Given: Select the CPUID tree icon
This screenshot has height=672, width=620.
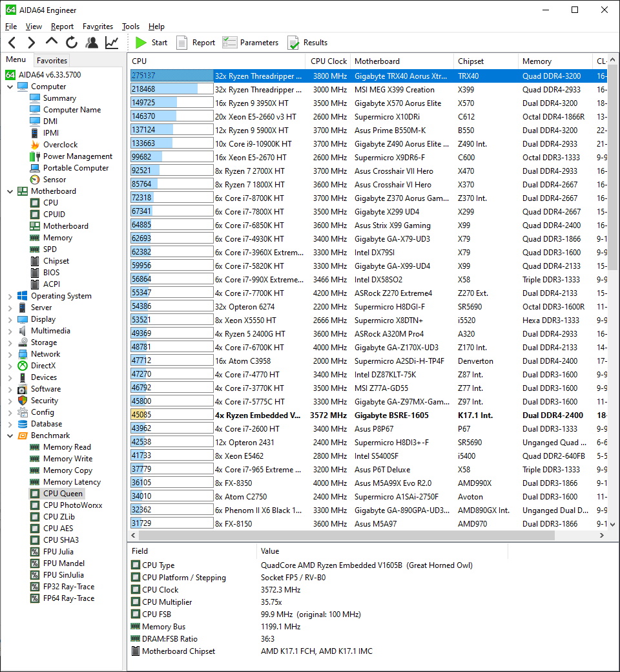Looking at the screenshot, I should coord(35,215).
